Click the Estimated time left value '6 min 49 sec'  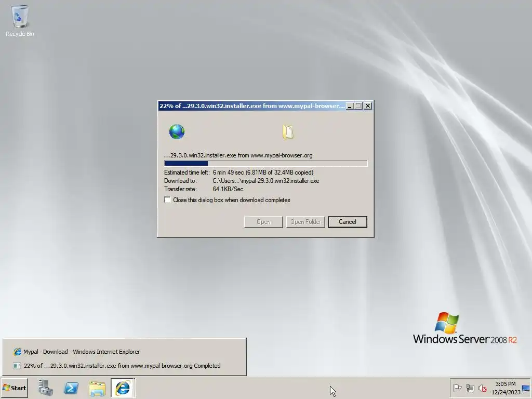229,172
